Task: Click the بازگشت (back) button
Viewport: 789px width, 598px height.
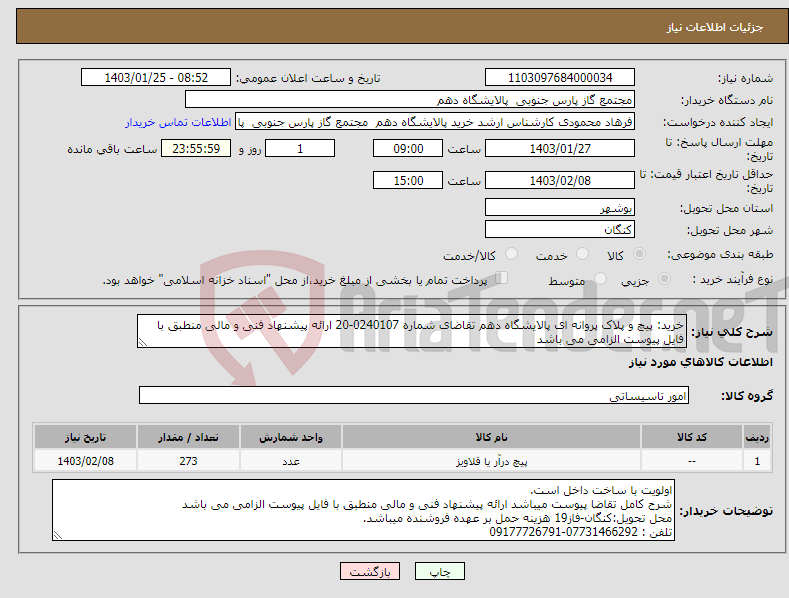Action: 370,571
